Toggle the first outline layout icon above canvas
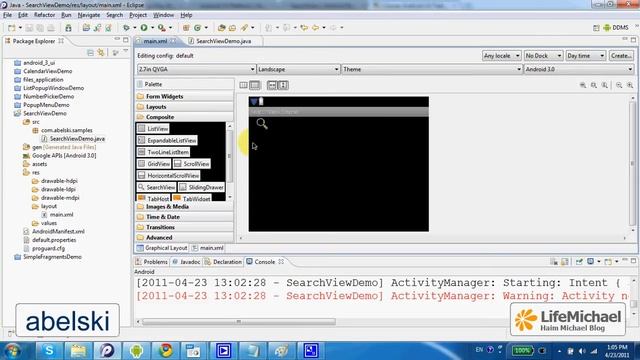 coord(244,85)
